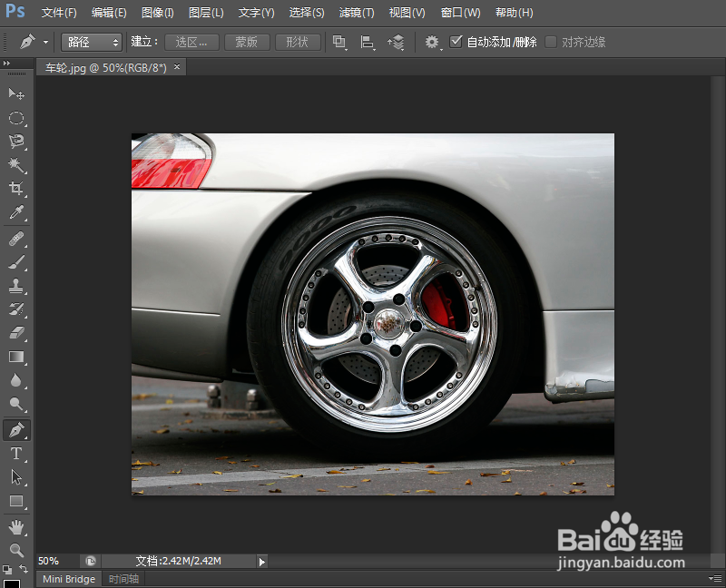Open the 图像(I) menu
Viewport: 726px width, 588px height.
(x=157, y=13)
